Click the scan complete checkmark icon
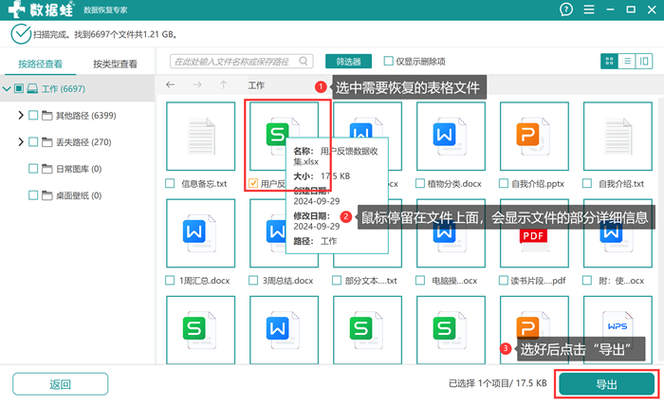Viewport: 664px width, 406px height. point(21,34)
